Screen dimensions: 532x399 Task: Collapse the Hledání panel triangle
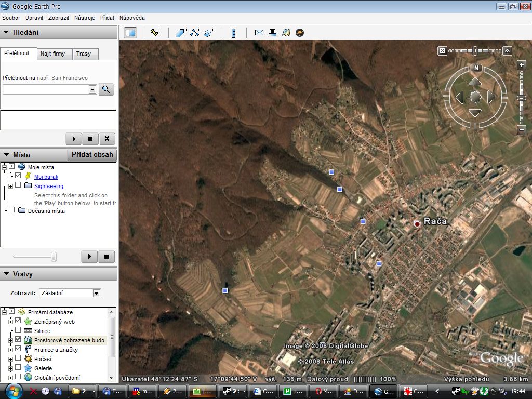(x=6, y=32)
